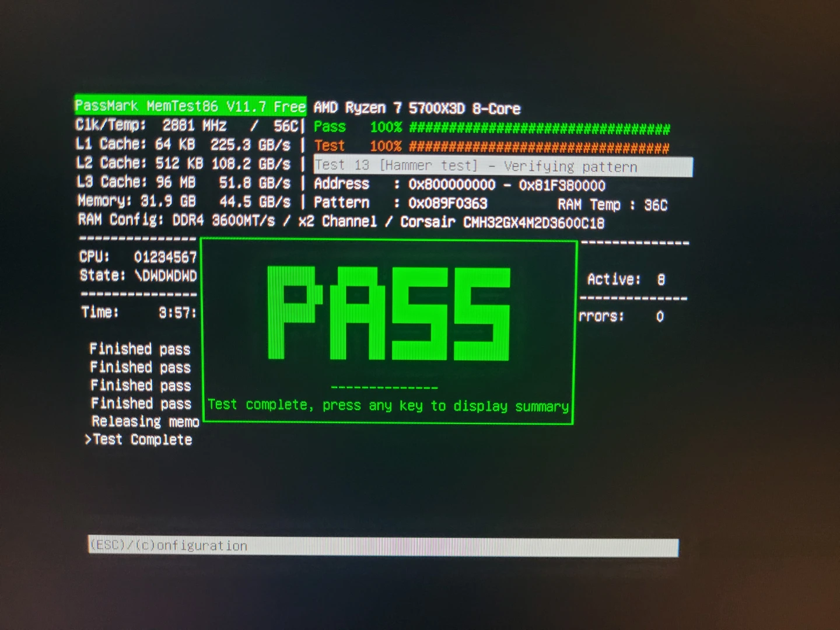Click the Pattern value 0x089F0363
Screen dimensions: 840x630
[447, 203]
